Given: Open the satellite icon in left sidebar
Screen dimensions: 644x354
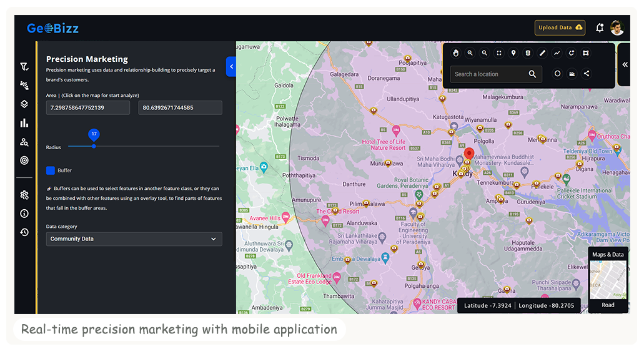Looking at the screenshot, I should (24, 85).
